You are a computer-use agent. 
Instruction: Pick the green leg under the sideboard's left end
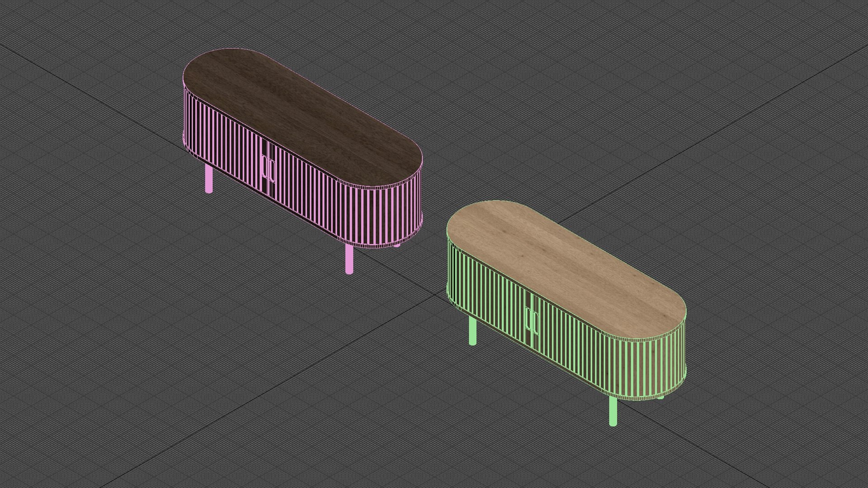pyautogui.click(x=473, y=330)
